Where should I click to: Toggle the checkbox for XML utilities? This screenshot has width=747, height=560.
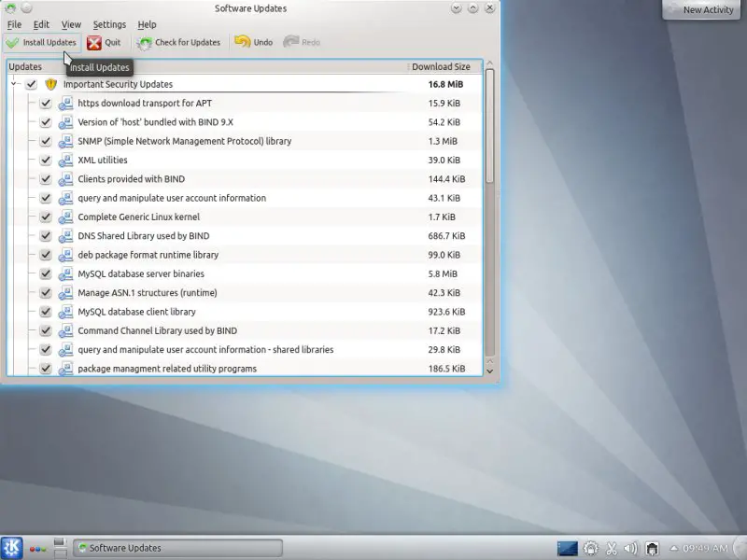point(45,161)
